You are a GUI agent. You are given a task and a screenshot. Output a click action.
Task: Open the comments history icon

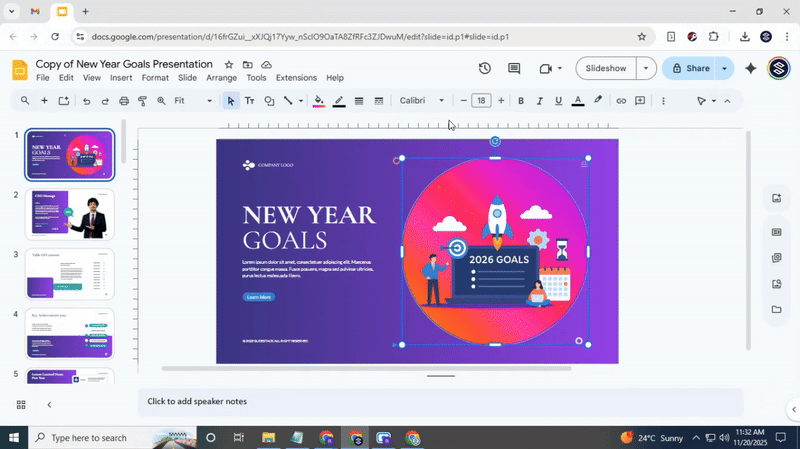[514, 68]
